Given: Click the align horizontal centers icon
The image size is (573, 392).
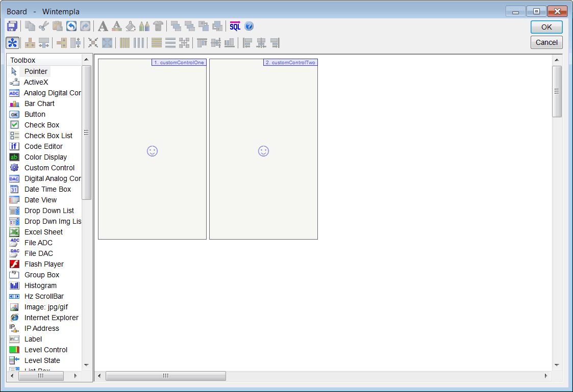Looking at the screenshot, I should click(261, 43).
